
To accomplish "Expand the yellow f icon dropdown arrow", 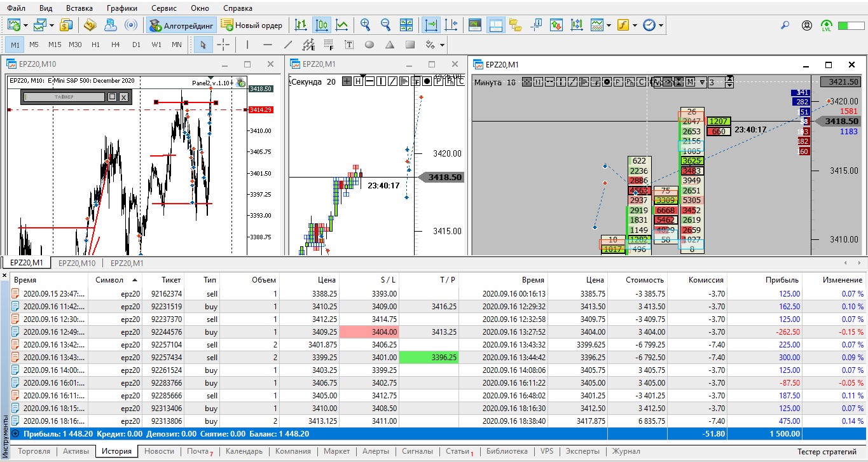I will tap(635, 25).
